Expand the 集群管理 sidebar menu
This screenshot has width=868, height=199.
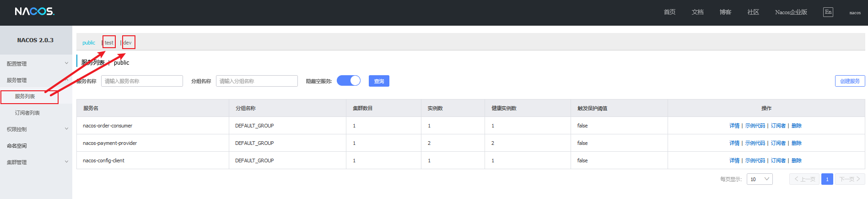coord(36,162)
